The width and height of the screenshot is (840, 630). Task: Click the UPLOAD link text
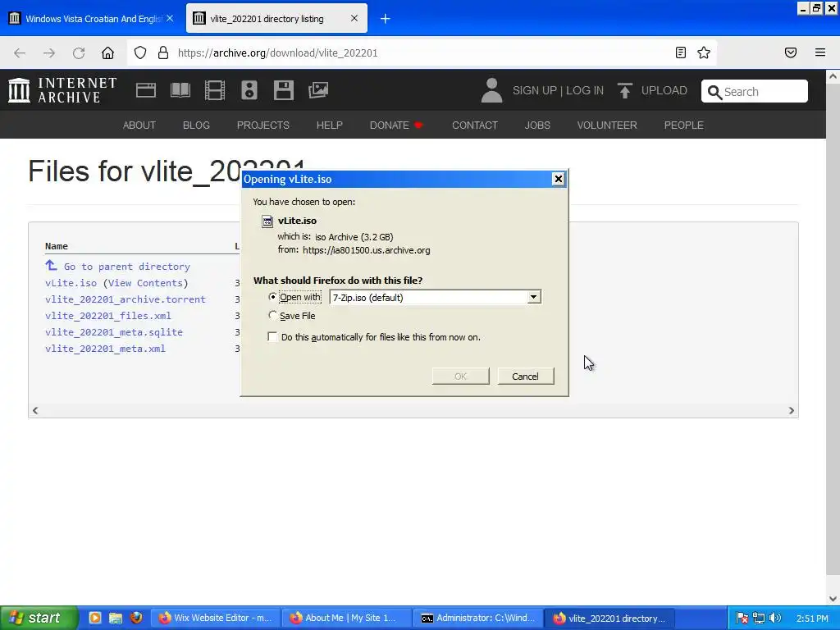664,90
